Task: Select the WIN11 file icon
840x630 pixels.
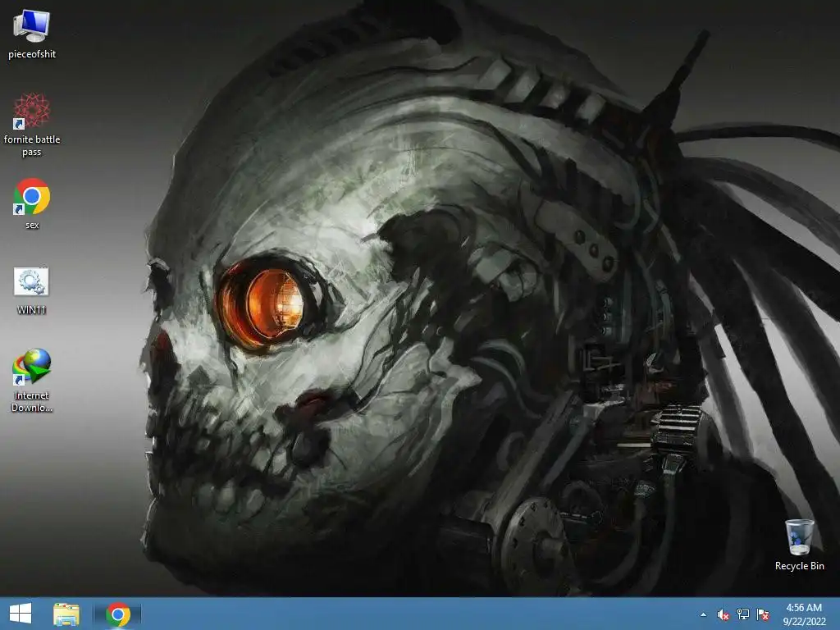Action: pyautogui.click(x=31, y=282)
